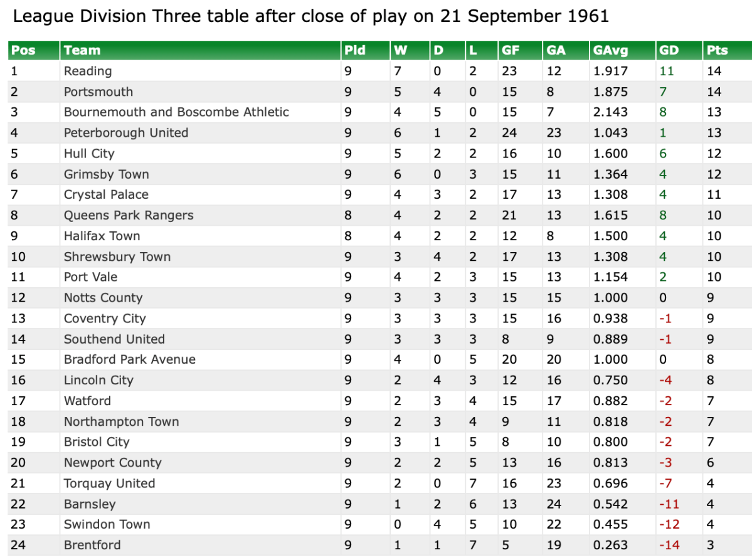Open the Reading team link

coord(88,71)
